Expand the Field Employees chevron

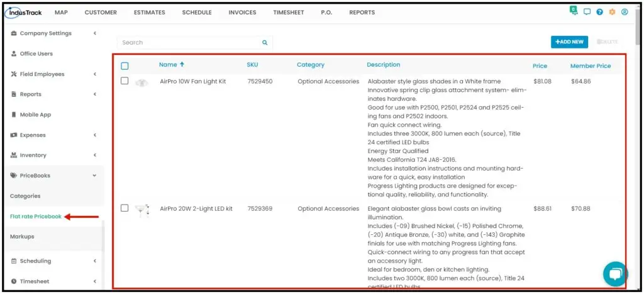click(x=95, y=74)
